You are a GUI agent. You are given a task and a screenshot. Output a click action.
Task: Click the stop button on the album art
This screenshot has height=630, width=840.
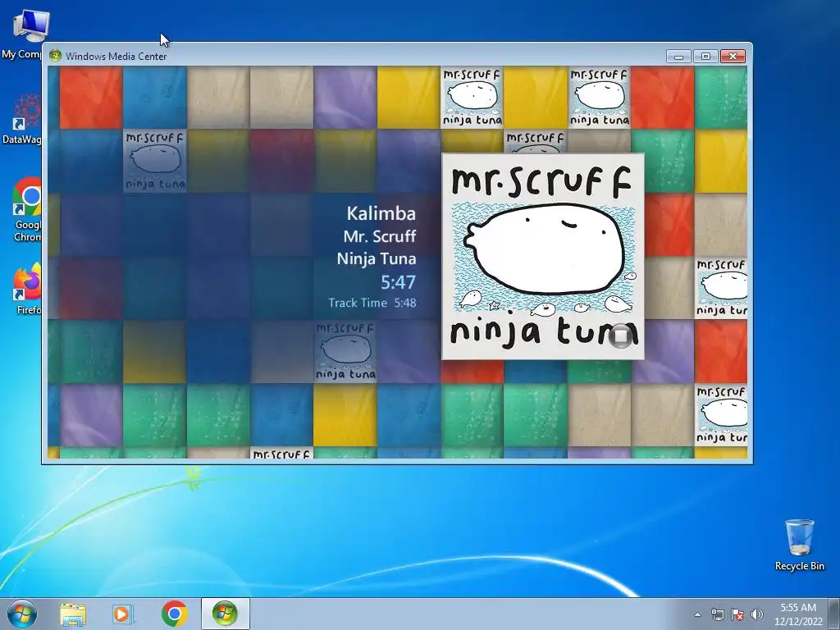click(x=621, y=336)
